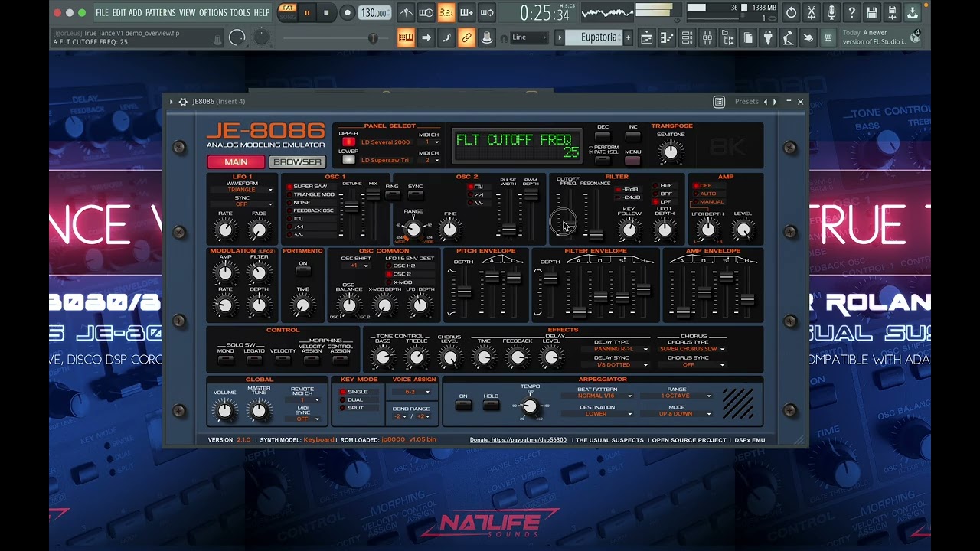980x551 pixels.
Task: Toggle the OSC 2 SYNC button
Action: [415, 195]
